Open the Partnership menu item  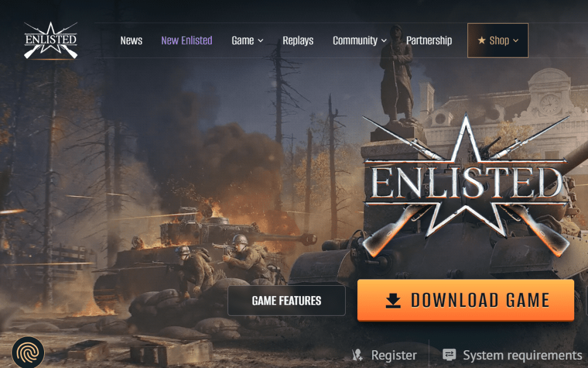click(429, 40)
